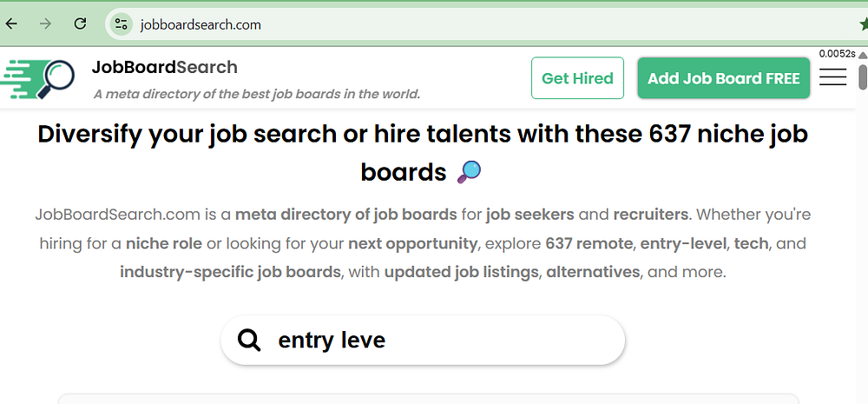
Task: Click the page scrollbar thumb
Action: click(x=862, y=76)
